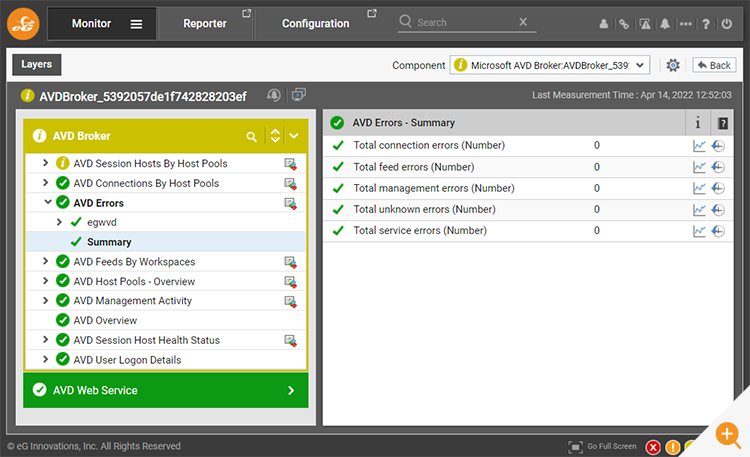Click the Back button
The image size is (750, 457).
[714, 65]
